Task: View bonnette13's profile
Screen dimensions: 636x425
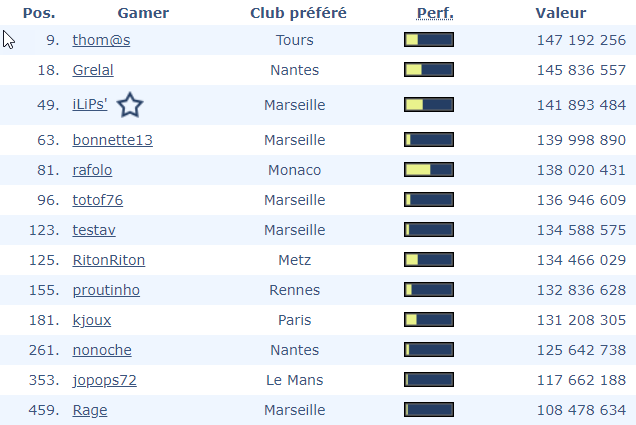Action: coord(112,140)
